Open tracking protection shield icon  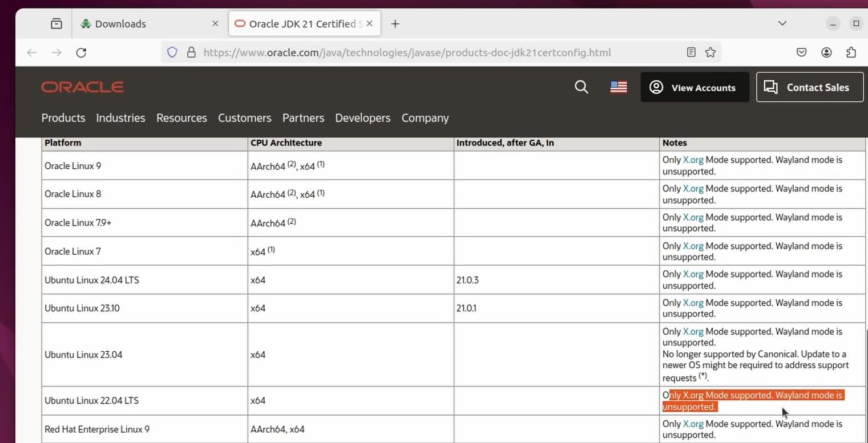tap(172, 52)
